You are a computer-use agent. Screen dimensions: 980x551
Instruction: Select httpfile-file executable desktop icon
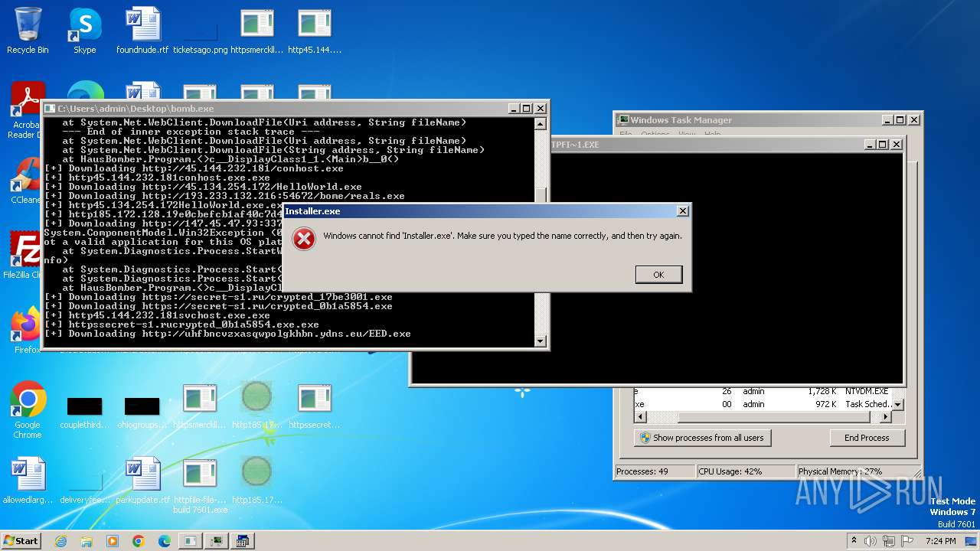tap(200, 485)
